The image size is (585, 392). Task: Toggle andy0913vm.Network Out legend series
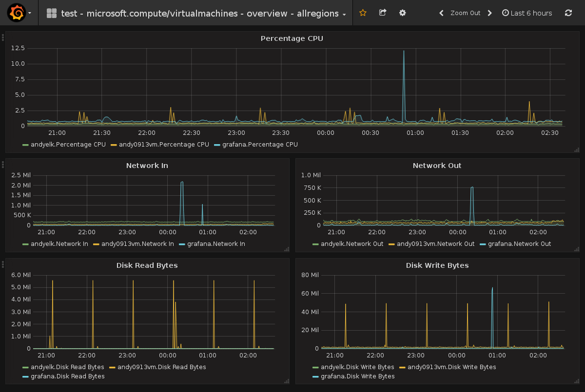point(435,244)
